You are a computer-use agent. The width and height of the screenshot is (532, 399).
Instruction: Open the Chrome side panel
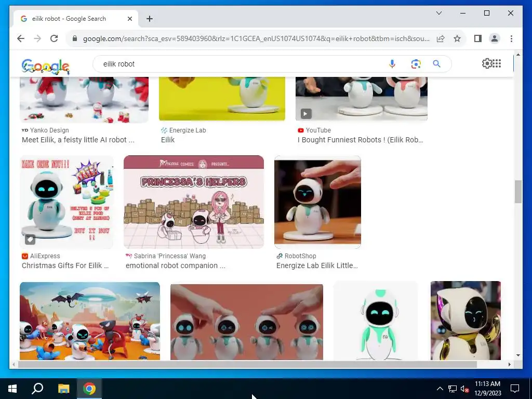click(478, 38)
